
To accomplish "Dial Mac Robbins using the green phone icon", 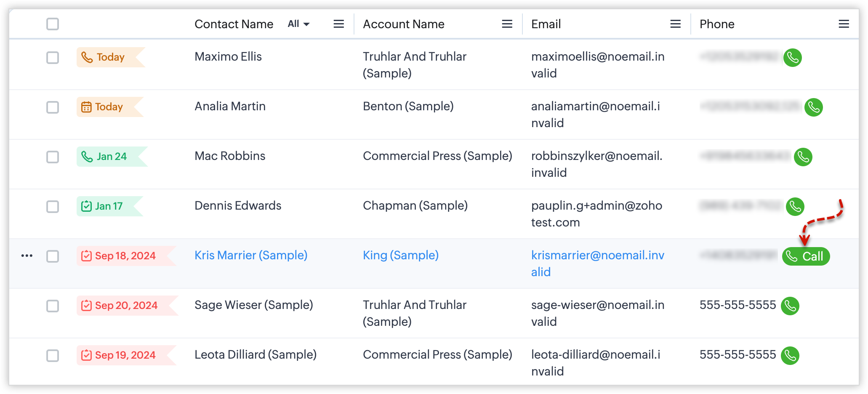I will click(803, 157).
